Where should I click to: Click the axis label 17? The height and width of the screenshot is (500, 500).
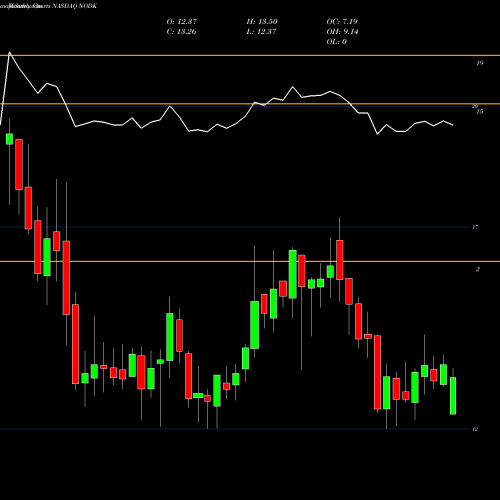tap(475, 227)
